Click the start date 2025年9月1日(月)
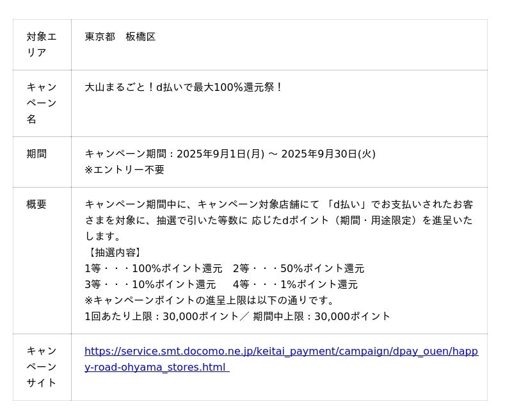Image resolution: width=512 pixels, height=420 pixels. click(220, 154)
